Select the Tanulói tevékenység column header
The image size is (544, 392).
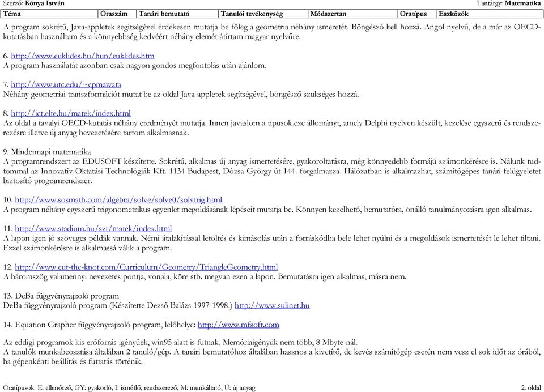[263, 14]
